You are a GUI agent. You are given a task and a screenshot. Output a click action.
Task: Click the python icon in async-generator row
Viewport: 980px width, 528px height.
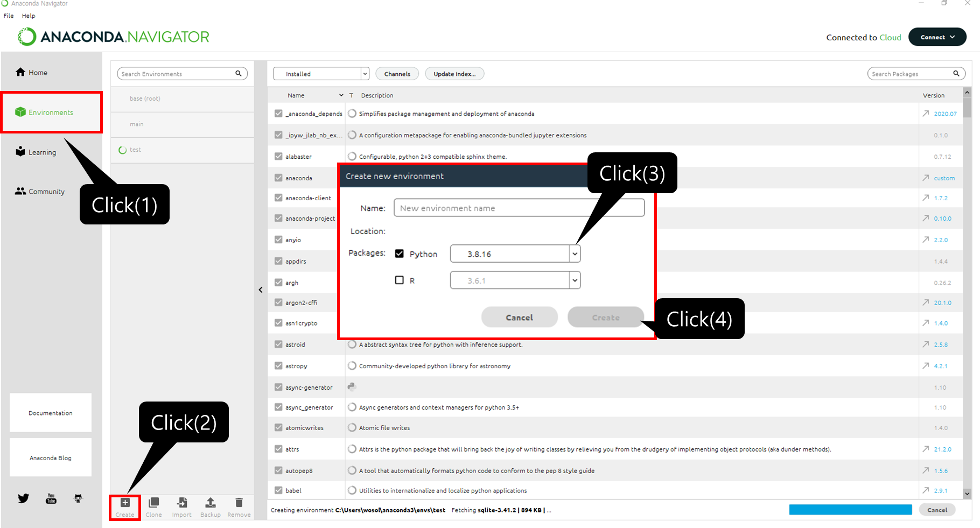352,386
